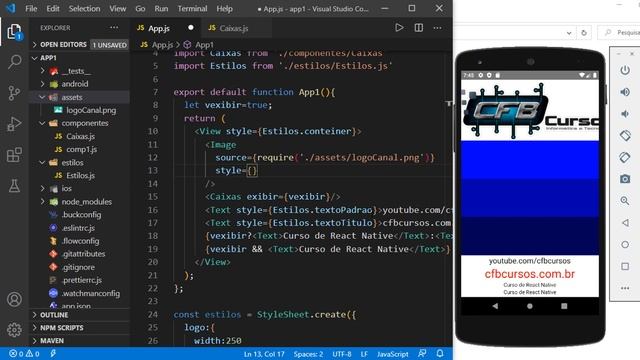The image size is (640, 360).
Task: Click the feedback icon in status bar
Action: (422, 353)
